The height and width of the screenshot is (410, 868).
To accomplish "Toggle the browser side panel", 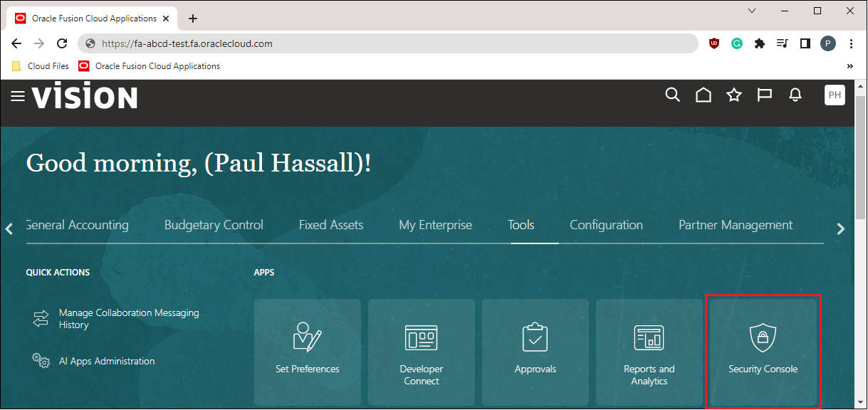I will 805,43.
